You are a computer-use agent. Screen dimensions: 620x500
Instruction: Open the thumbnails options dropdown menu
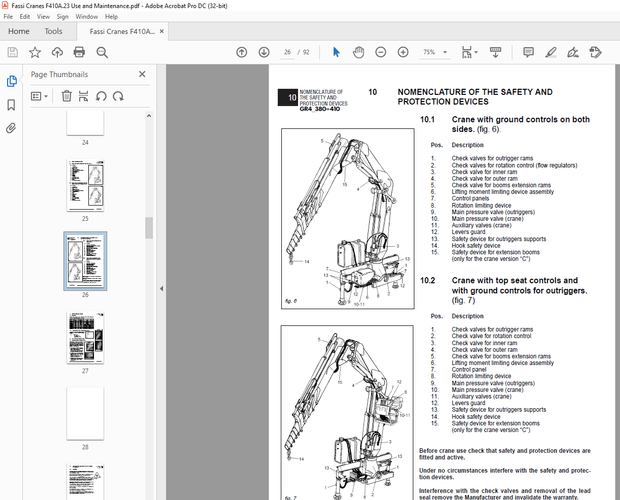[40, 96]
